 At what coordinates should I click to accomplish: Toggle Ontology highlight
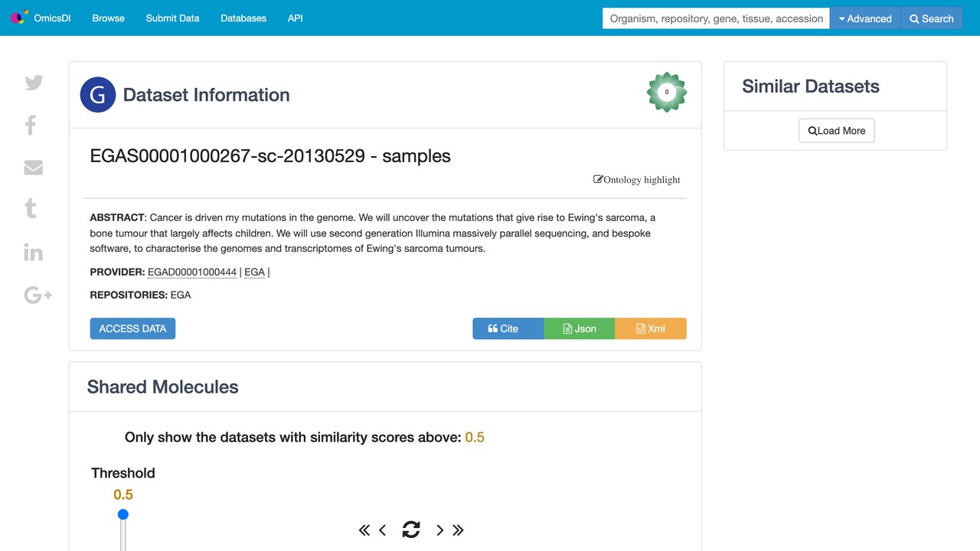point(637,180)
